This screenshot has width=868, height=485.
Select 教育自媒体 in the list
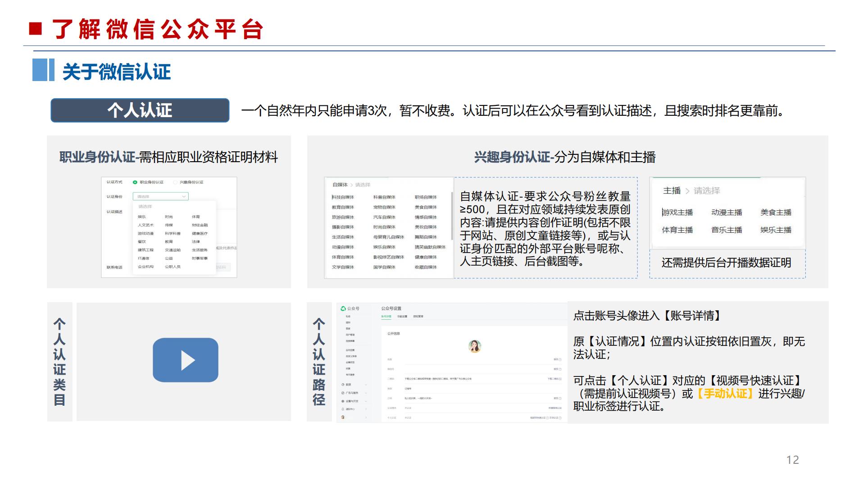point(343,207)
